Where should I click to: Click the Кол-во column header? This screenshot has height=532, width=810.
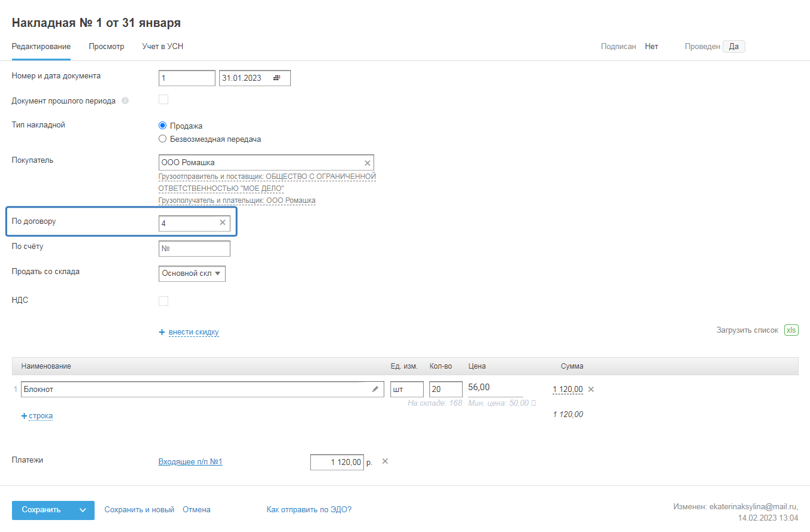coord(441,366)
